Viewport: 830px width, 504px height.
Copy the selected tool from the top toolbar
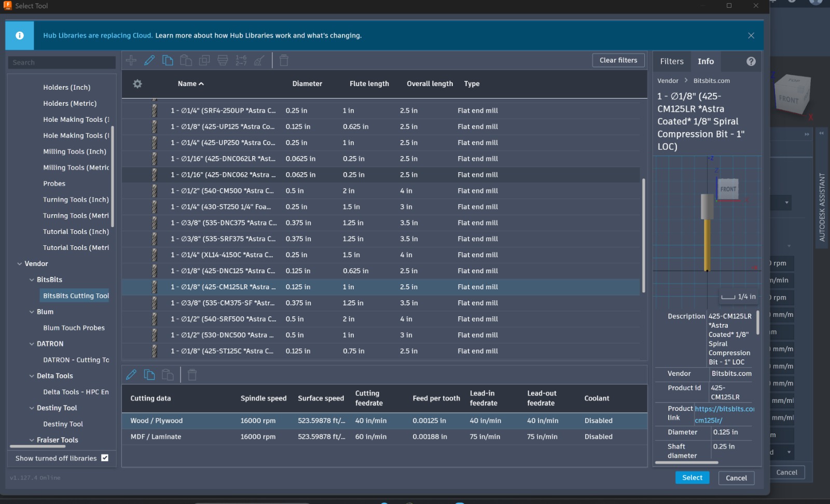(168, 61)
